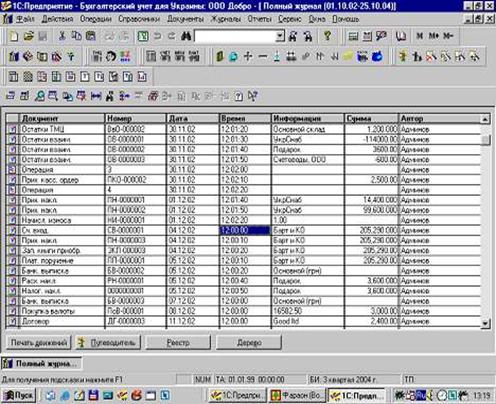Click the blank new document icon
The height and width of the screenshot is (404, 496).
[x=14, y=36]
